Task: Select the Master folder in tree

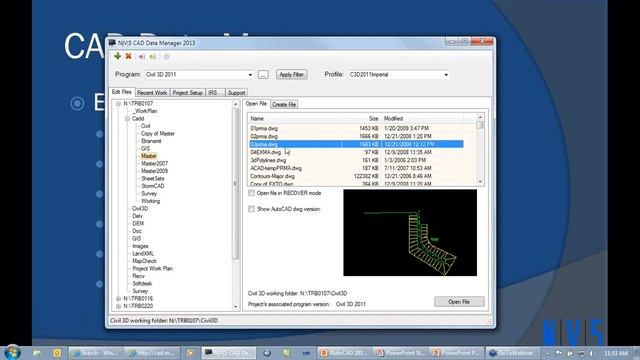Action: click(149, 156)
